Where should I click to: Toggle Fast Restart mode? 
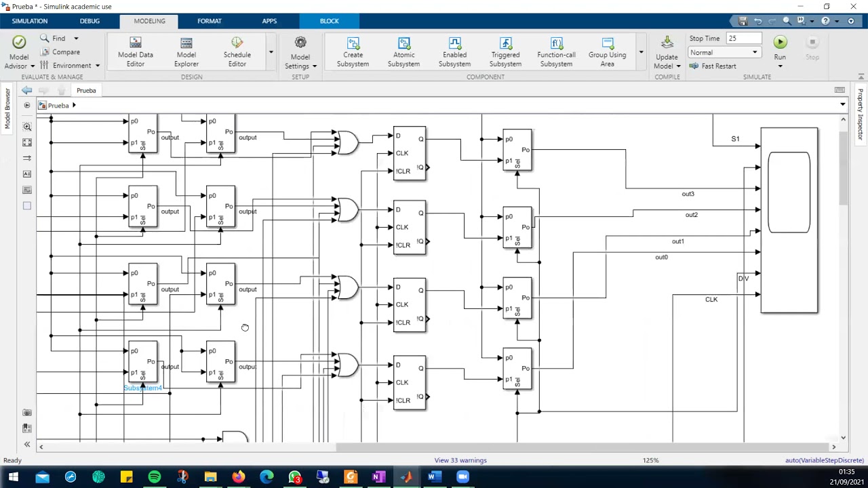pos(713,66)
